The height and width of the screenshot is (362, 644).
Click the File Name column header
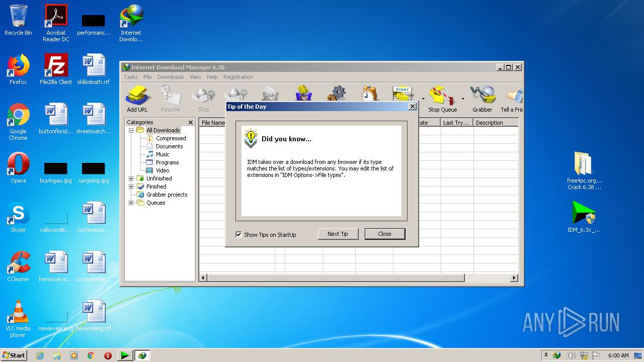(x=213, y=123)
